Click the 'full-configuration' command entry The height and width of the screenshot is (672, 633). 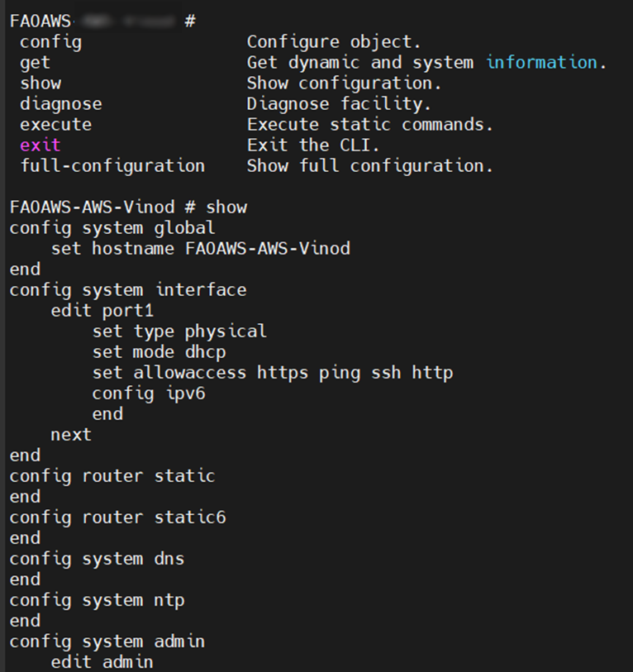(112, 165)
